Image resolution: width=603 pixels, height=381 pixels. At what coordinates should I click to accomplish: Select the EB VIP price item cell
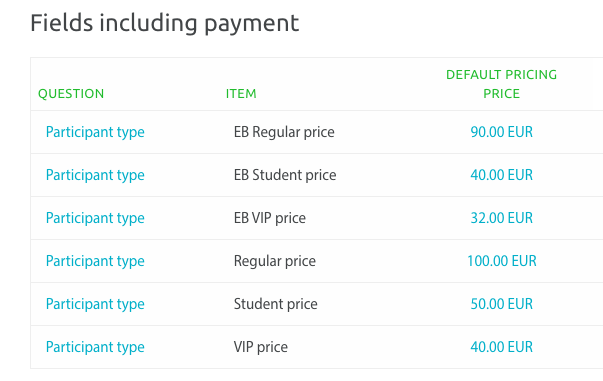[270, 218]
